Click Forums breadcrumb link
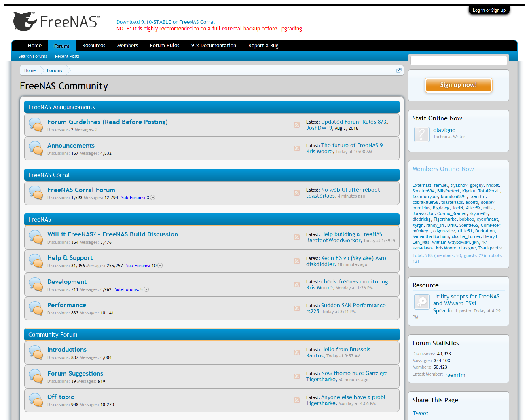The width and height of the screenshot is (529, 420). click(x=55, y=70)
